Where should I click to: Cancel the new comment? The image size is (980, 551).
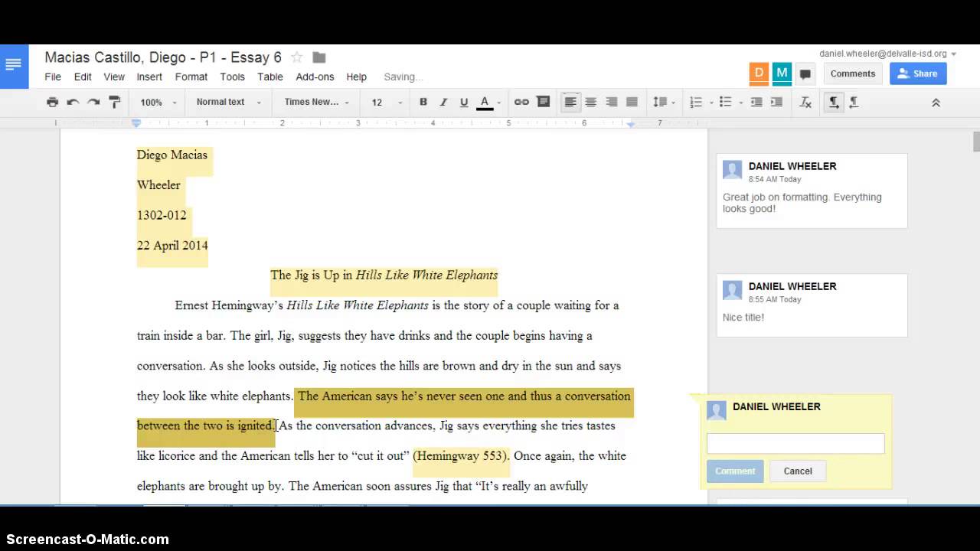[x=797, y=471]
